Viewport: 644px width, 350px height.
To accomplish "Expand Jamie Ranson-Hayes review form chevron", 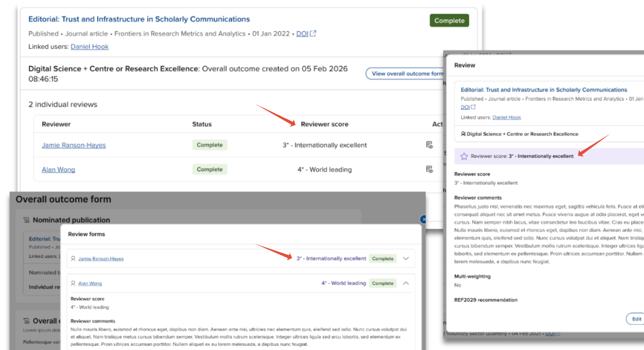I will point(406,259).
